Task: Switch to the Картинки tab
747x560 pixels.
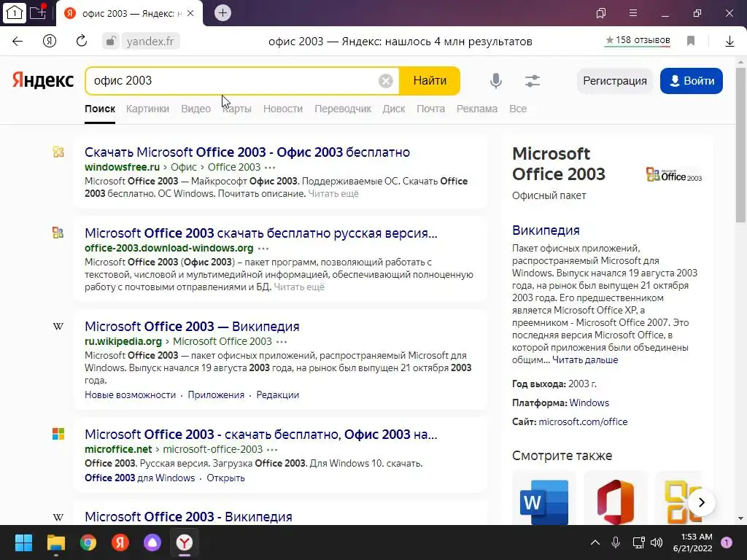Action: point(147,109)
